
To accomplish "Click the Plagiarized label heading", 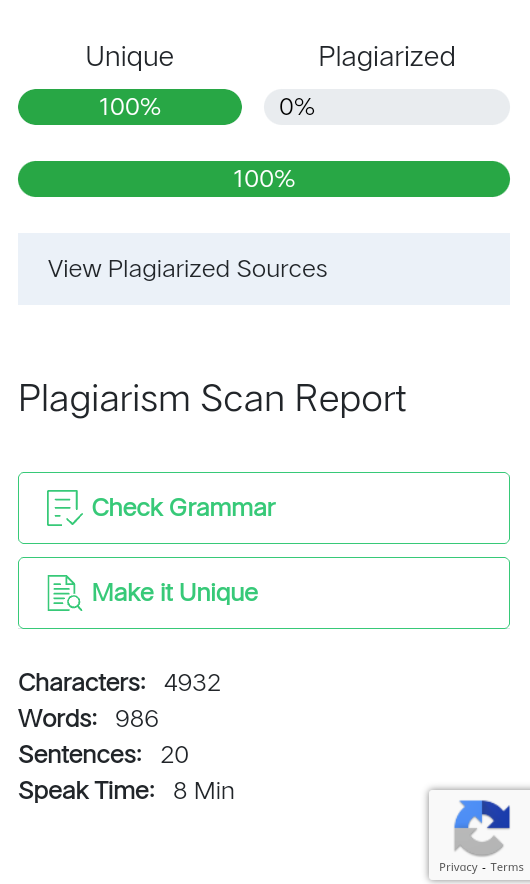I will coord(387,57).
